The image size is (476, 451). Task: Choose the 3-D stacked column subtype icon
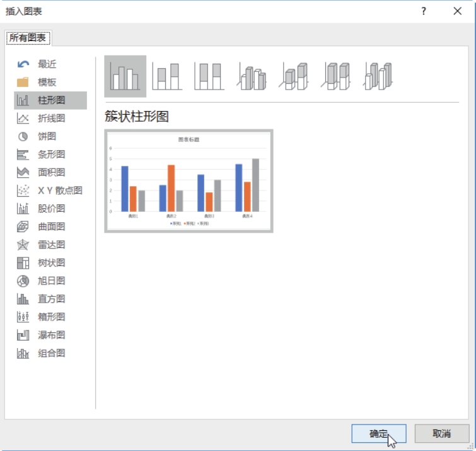tap(294, 76)
